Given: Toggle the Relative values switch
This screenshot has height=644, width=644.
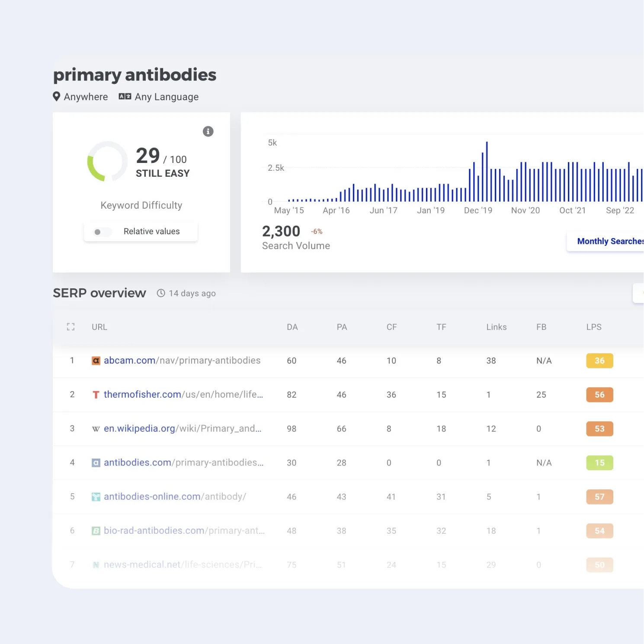Looking at the screenshot, I should click(x=102, y=232).
